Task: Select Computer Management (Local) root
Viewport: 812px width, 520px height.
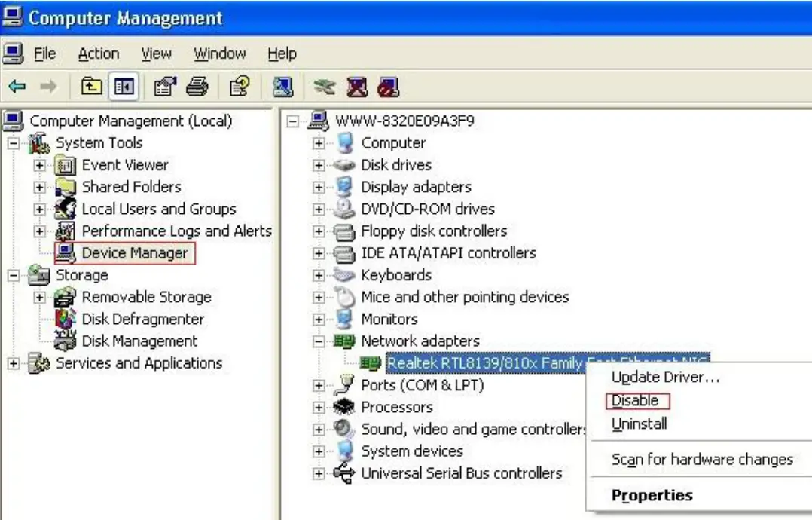Action: pos(131,121)
